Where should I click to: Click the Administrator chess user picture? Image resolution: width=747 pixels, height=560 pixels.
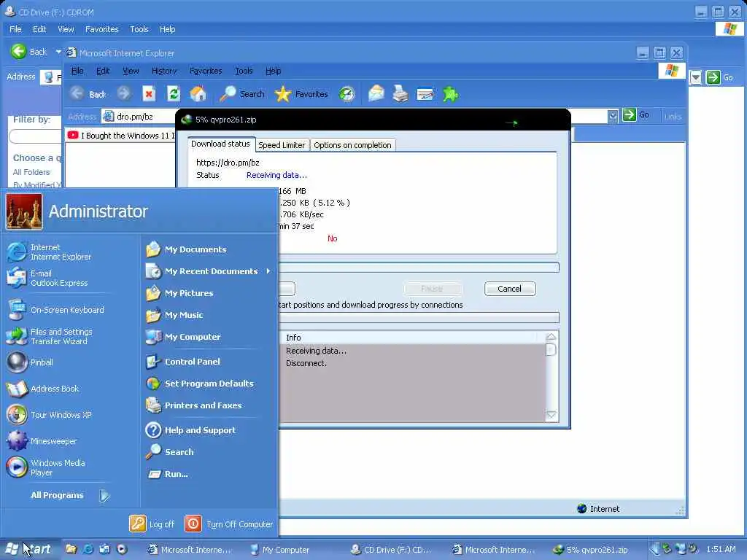pyautogui.click(x=24, y=212)
